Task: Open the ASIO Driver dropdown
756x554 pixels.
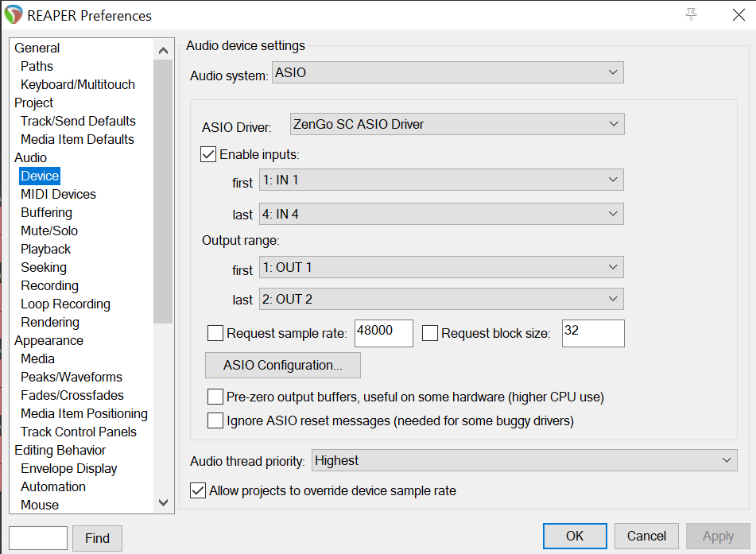Action: pos(457,124)
